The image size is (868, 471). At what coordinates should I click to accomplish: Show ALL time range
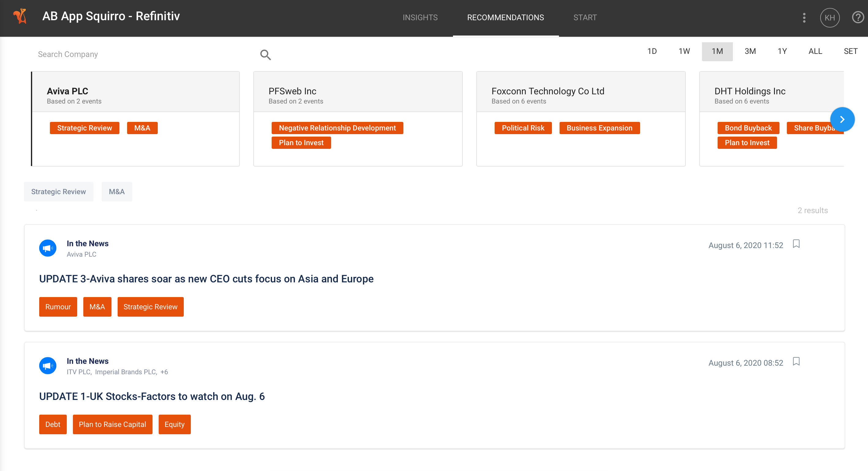pos(815,51)
